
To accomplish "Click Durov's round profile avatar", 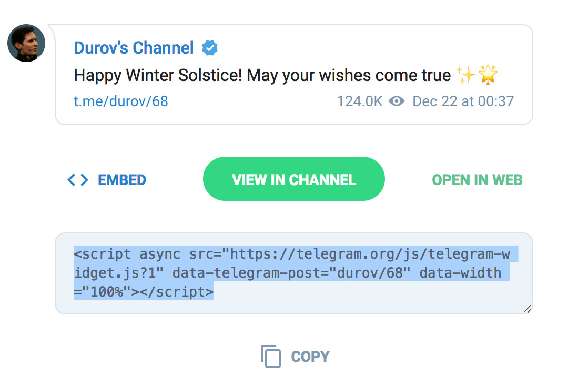I will (x=26, y=43).
